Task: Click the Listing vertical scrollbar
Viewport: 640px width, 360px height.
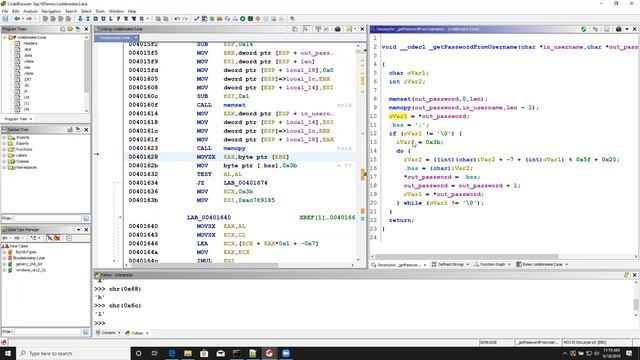Action: 358,151
